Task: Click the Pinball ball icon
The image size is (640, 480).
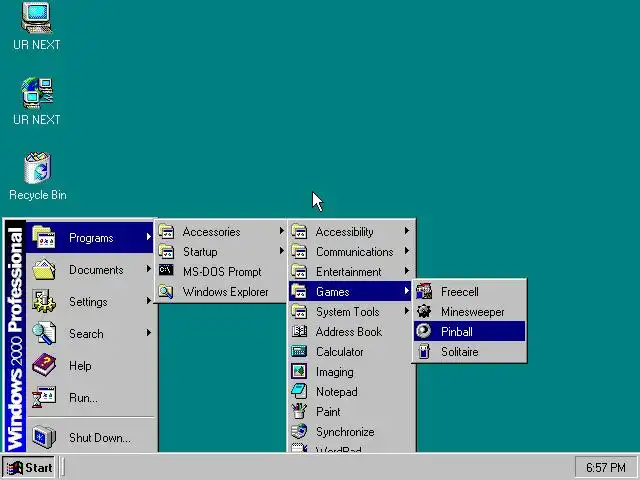Action: [x=424, y=331]
